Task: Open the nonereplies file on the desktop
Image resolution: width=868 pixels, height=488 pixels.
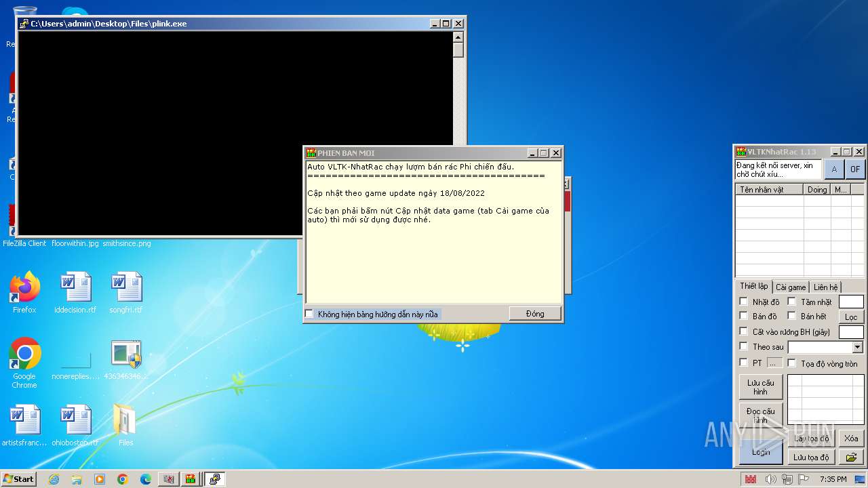Action: 75,366
